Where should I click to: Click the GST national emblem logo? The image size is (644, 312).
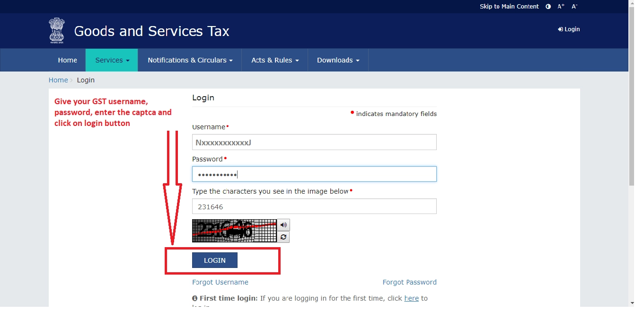click(x=56, y=30)
